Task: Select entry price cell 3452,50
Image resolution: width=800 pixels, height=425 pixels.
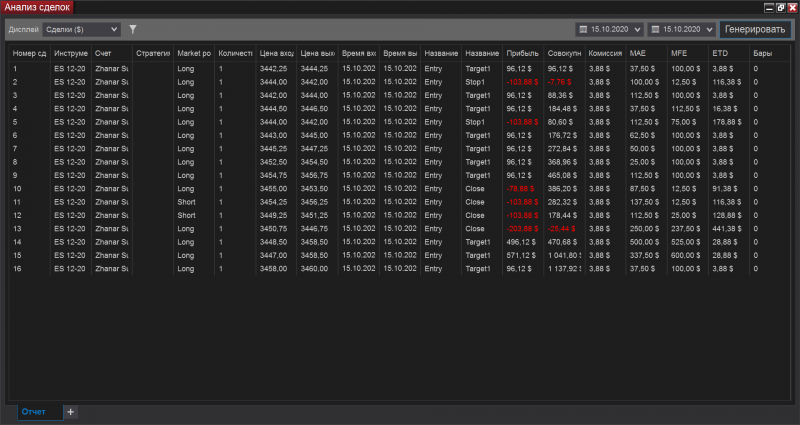Action: click(x=273, y=162)
